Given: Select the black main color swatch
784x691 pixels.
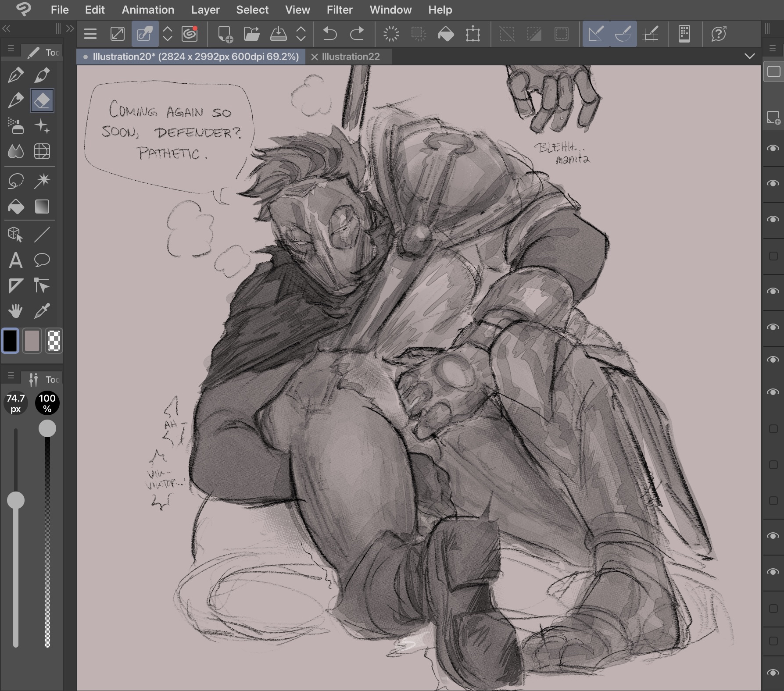Looking at the screenshot, I should (x=11, y=341).
